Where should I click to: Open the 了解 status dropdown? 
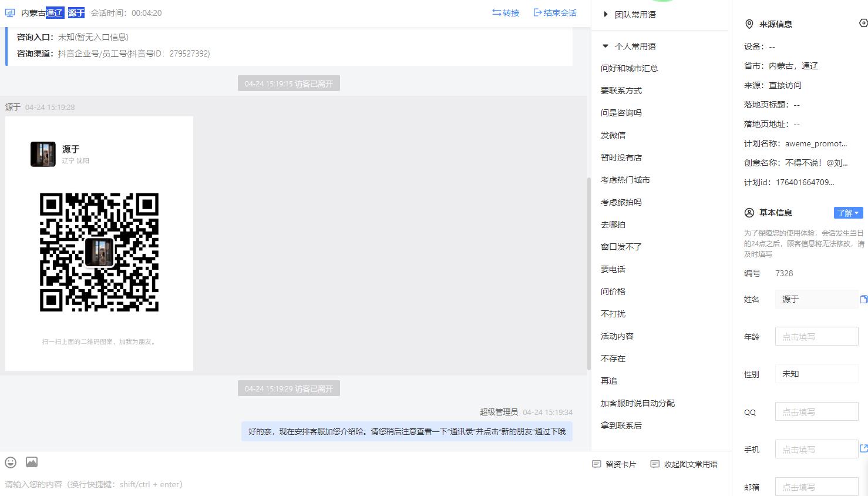pos(848,213)
